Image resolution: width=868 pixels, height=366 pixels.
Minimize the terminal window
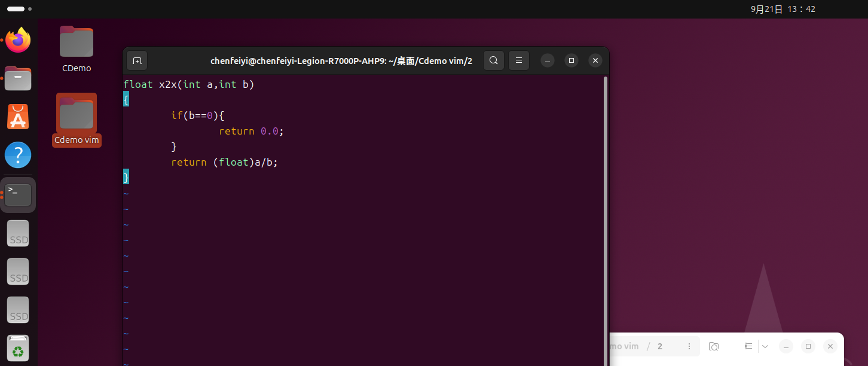[x=548, y=60]
